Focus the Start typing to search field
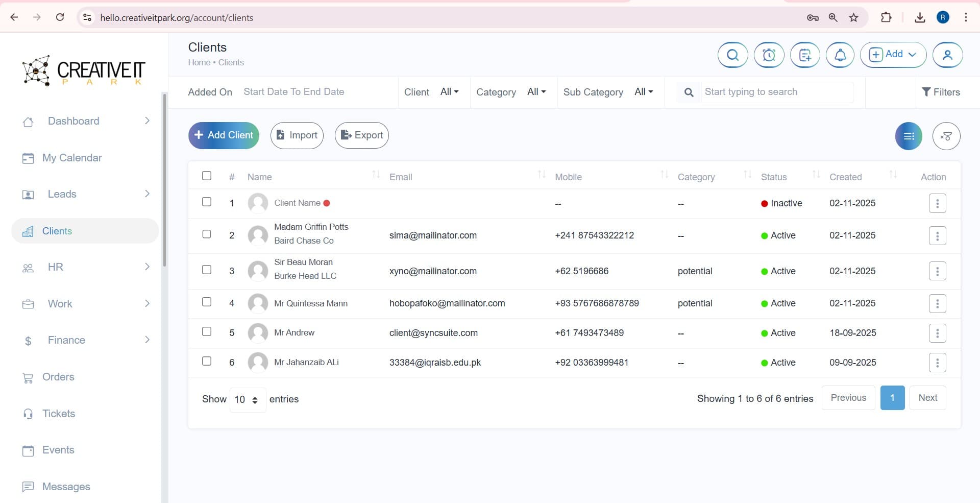 pos(776,92)
